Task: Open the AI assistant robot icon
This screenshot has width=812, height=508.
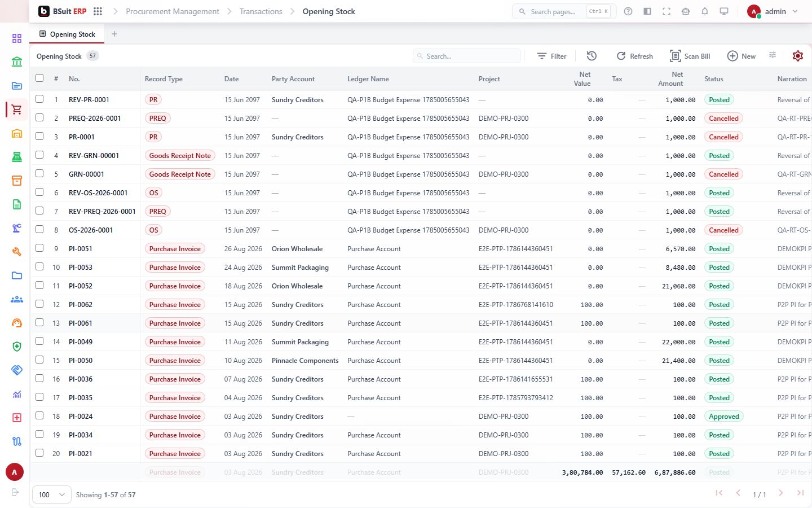Action: (686, 11)
